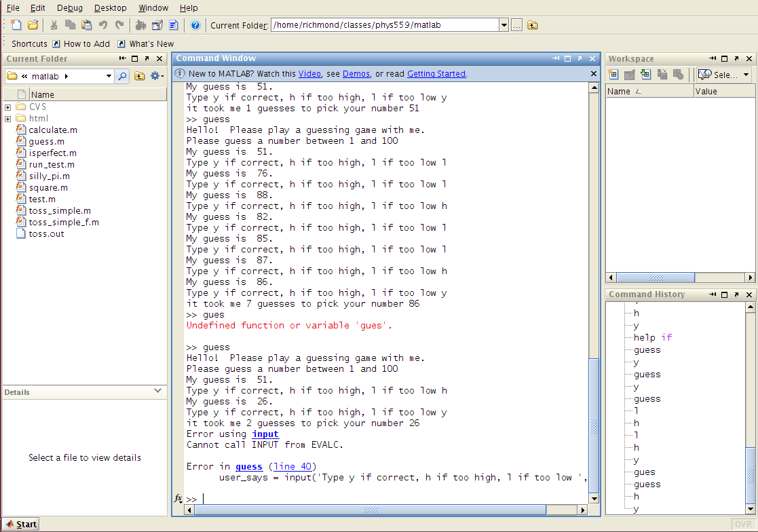Open the Simulink library browser

[142, 24]
